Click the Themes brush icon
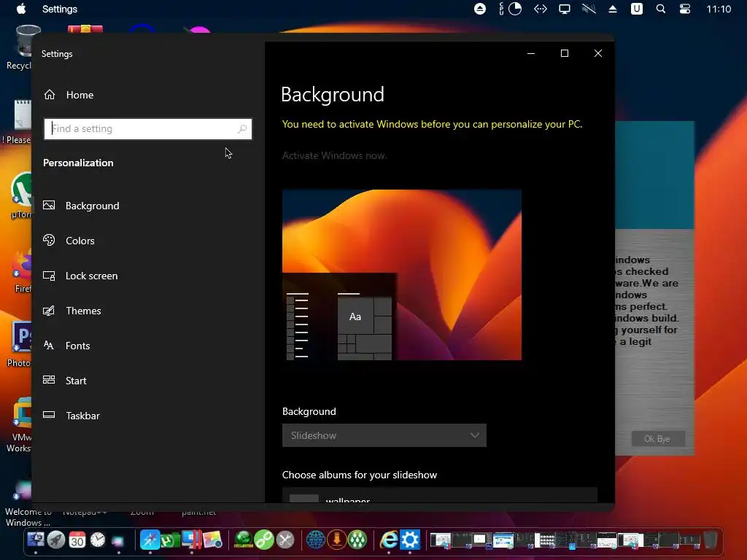747x560 pixels. point(49,311)
